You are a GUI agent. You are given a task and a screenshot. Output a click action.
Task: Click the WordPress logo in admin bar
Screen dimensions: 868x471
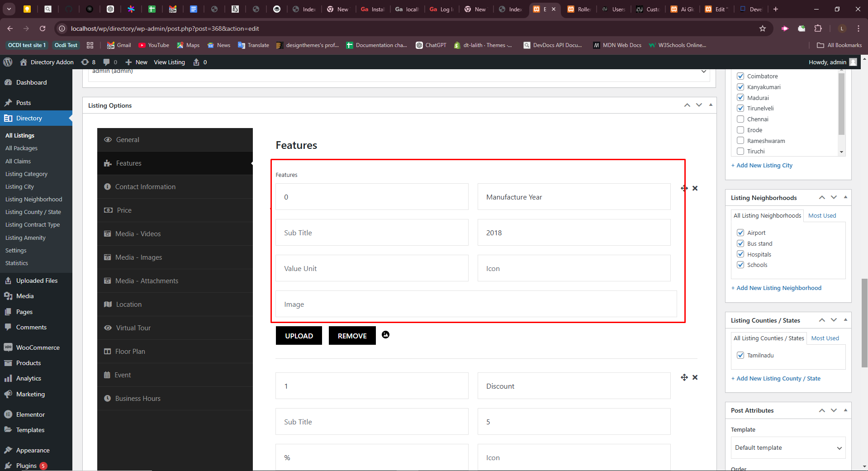(8, 62)
